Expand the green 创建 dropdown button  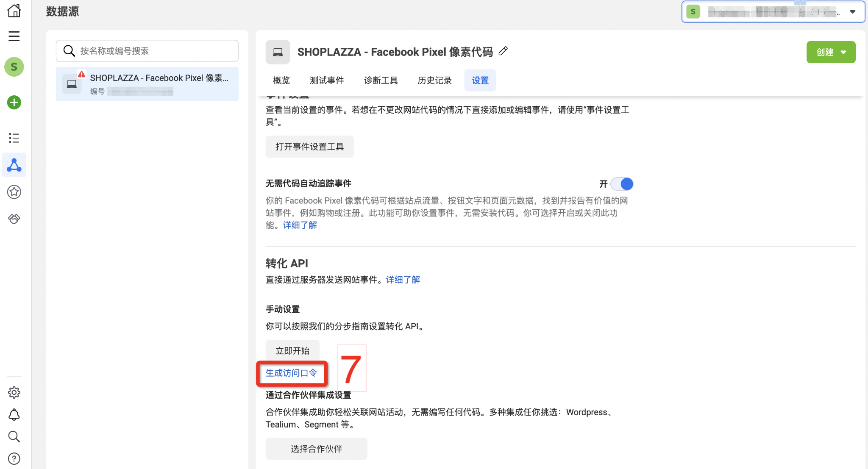(831, 52)
